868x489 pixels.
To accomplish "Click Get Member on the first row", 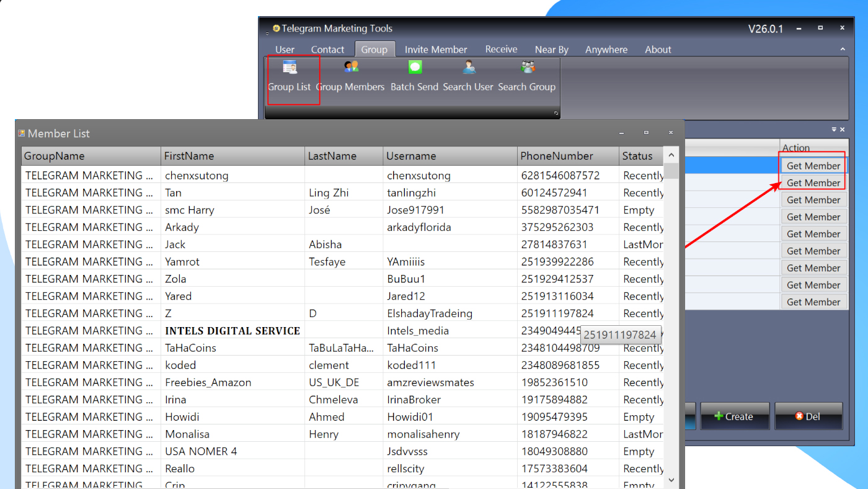I will (812, 165).
